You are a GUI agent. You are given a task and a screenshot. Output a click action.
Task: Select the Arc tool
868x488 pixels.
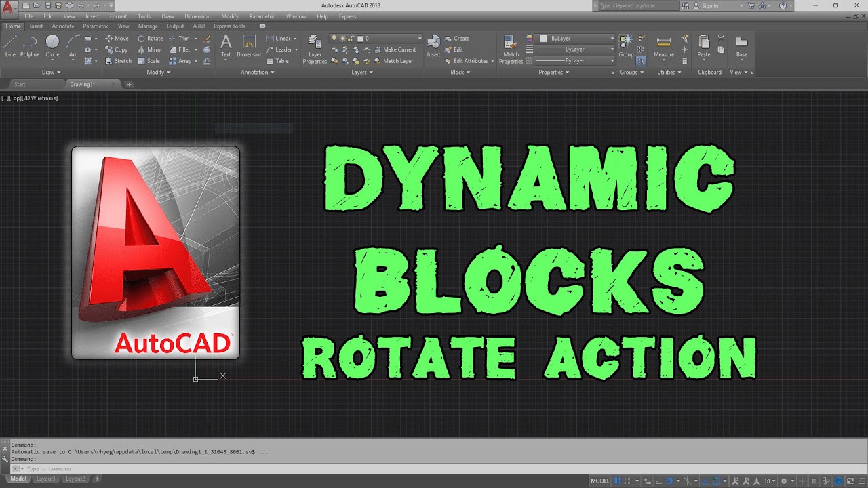(73, 46)
